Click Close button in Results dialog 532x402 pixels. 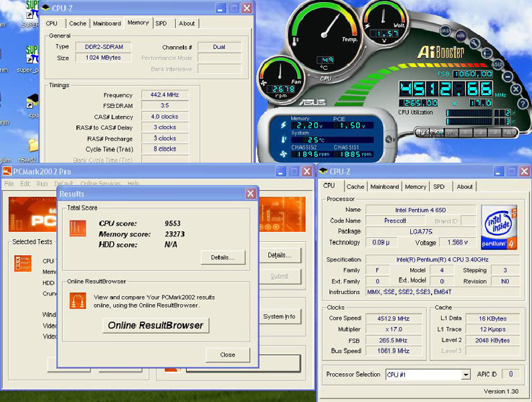coord(228,355)
